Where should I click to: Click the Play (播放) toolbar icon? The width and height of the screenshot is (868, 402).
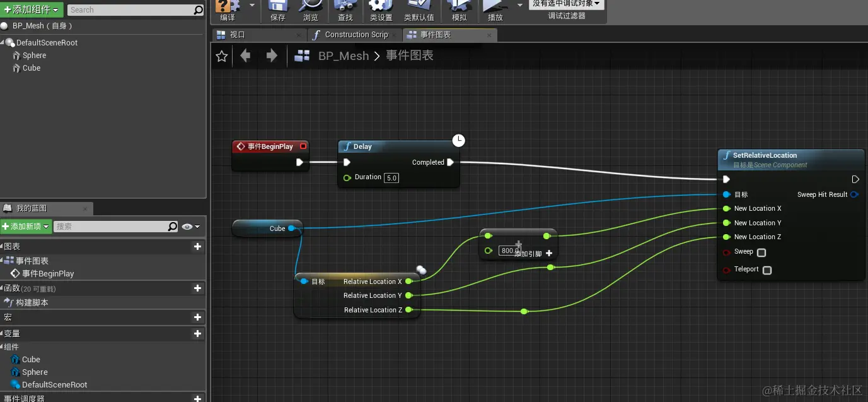(x=495, y=6)
